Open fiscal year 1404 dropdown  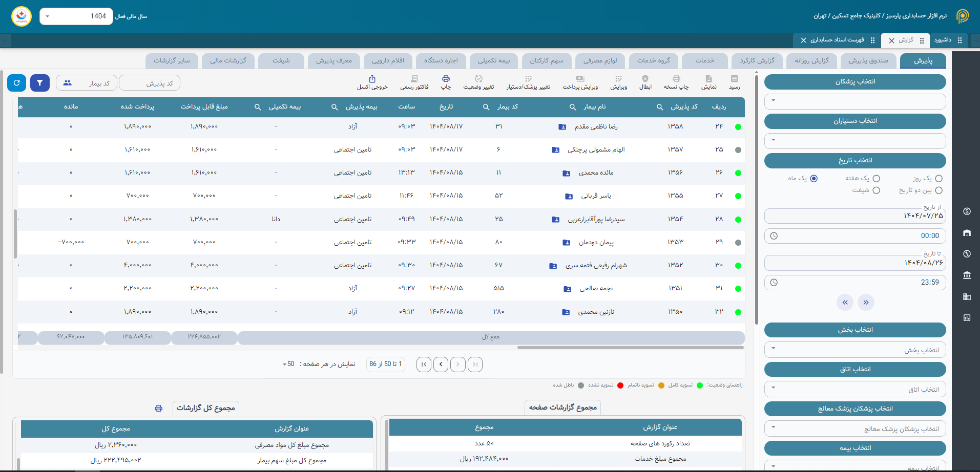click(76, 16)
